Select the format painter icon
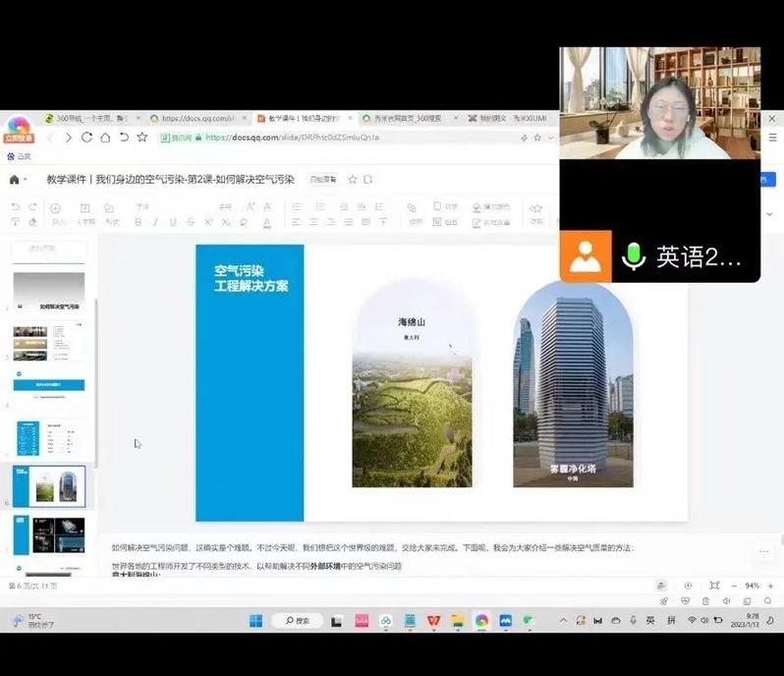 click(x=16, y=222)
